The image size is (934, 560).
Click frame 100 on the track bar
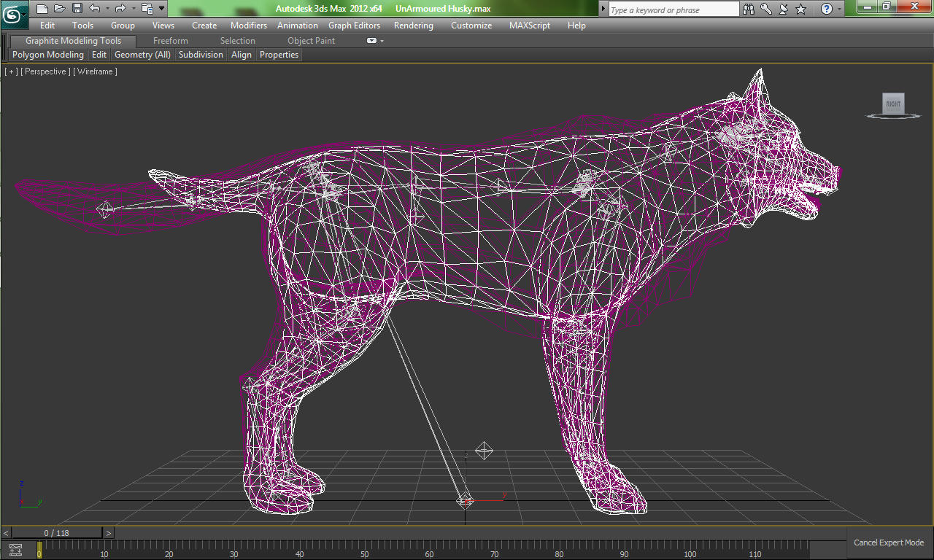tap(690, 550)
